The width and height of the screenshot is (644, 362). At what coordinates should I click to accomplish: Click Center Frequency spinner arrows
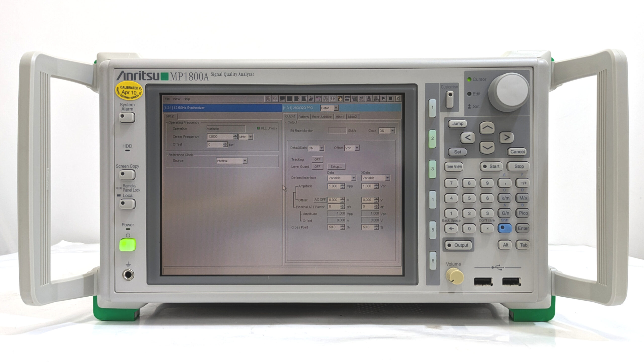235,137
